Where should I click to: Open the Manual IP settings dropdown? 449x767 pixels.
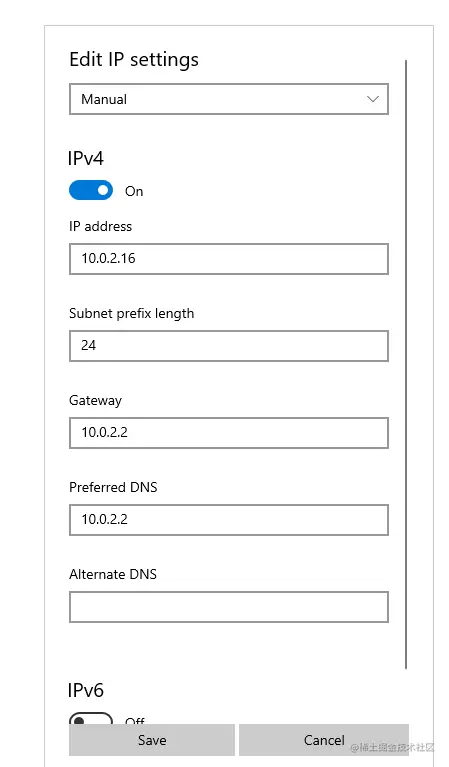tap(228, 99)
